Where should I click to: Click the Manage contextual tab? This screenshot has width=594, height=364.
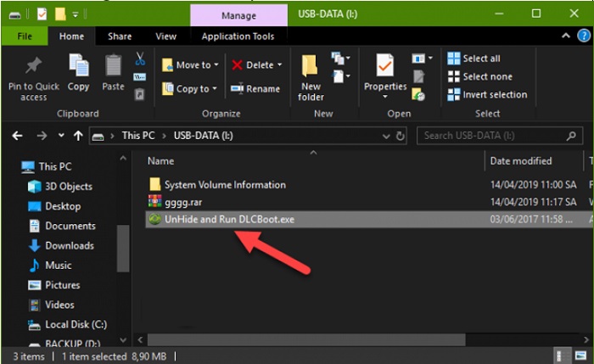coord(238,15)
